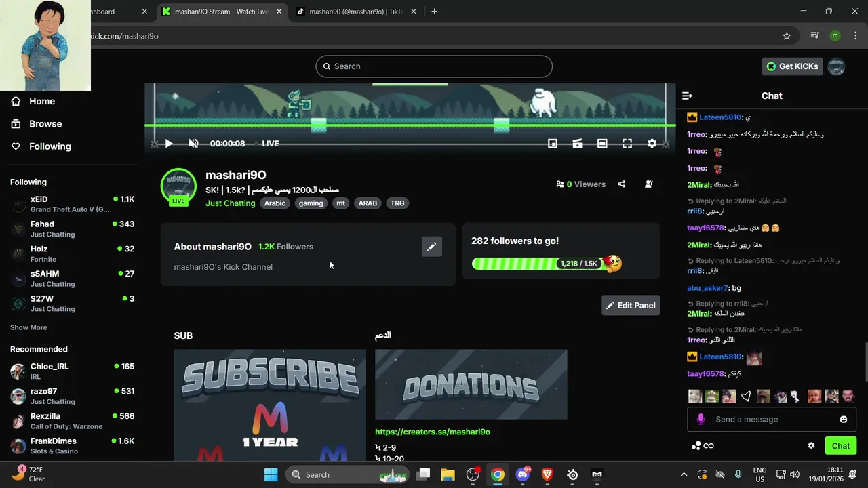Image resolution: width=868 pixels, height=488 pixels.
Task: Click the 0 Viewers counter
Action: (x=580, y=184)
